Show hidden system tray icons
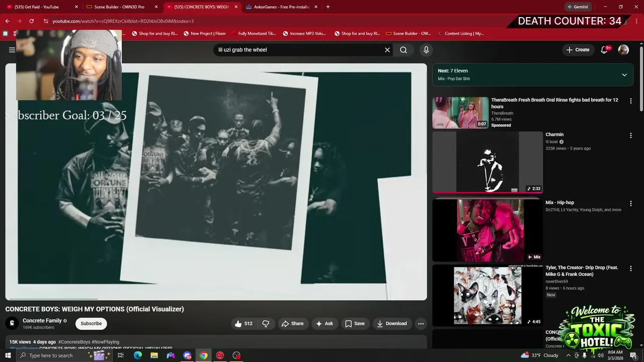Image resolution: width=644 pixels, height=362 pixels. [x=569, y=355]
